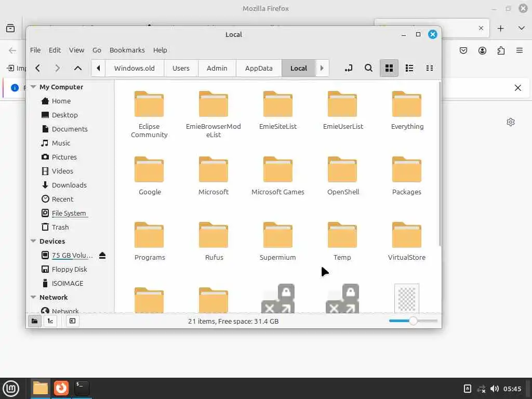Go forward in folder history
The height and width of the screenshot is (399, 532).
click(x=57, y=68)
